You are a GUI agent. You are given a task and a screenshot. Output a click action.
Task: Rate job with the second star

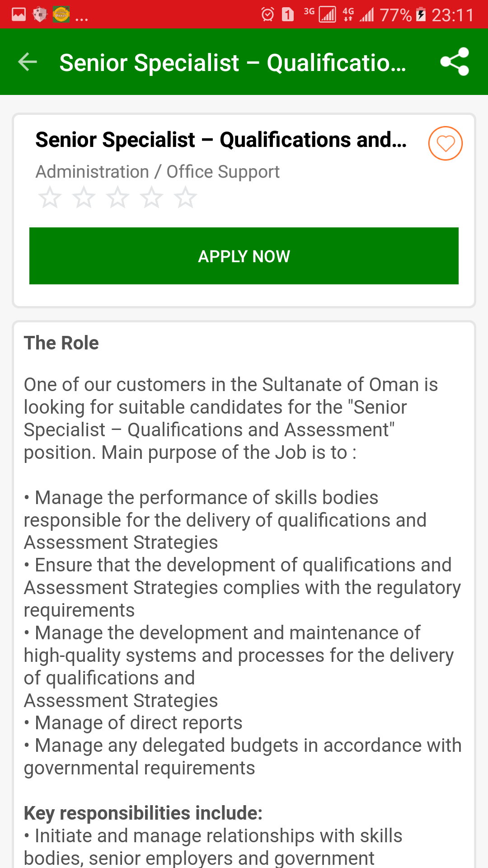84,198
